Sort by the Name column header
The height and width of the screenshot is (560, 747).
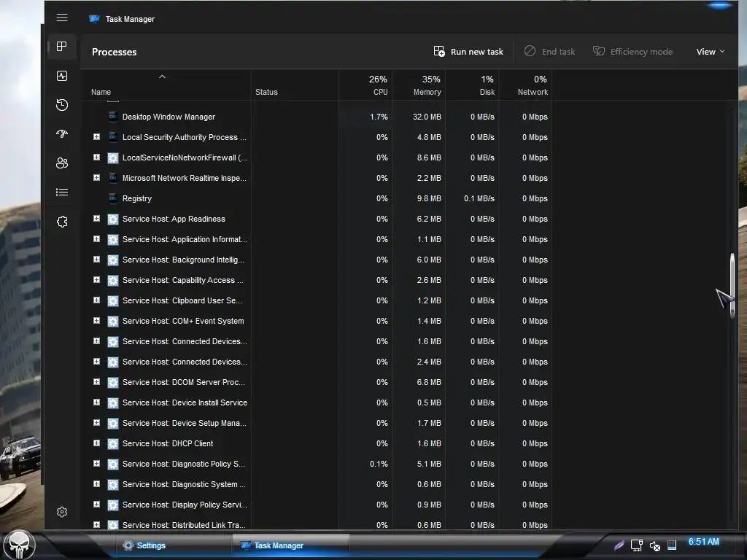pyautogui.click(x=166, y=86)
